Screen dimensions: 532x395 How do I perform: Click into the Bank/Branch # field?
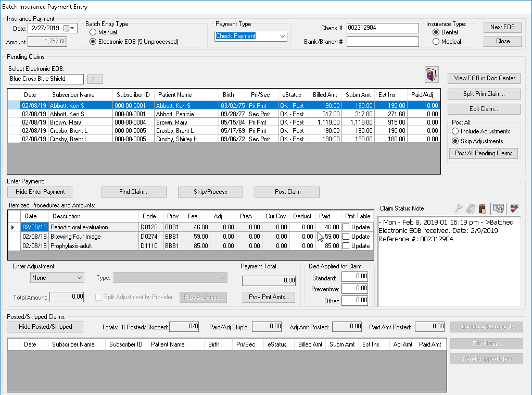tap(383, 42)
